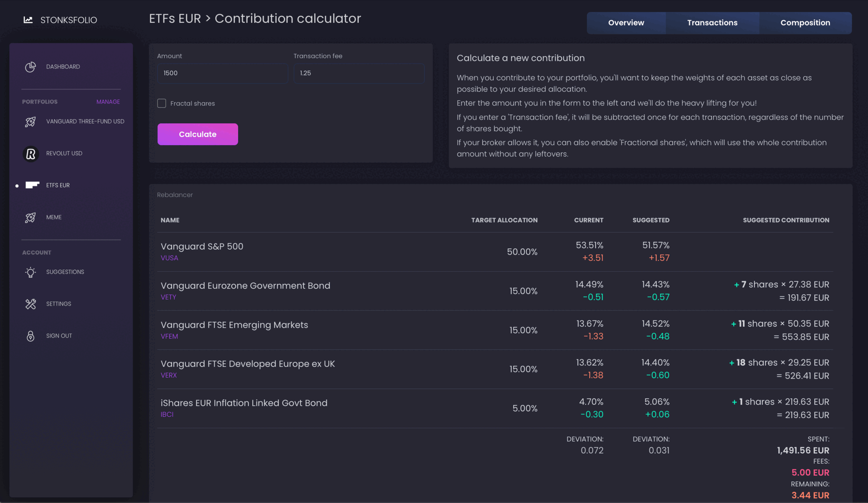Open Settings tools icon

pos(30,304)
